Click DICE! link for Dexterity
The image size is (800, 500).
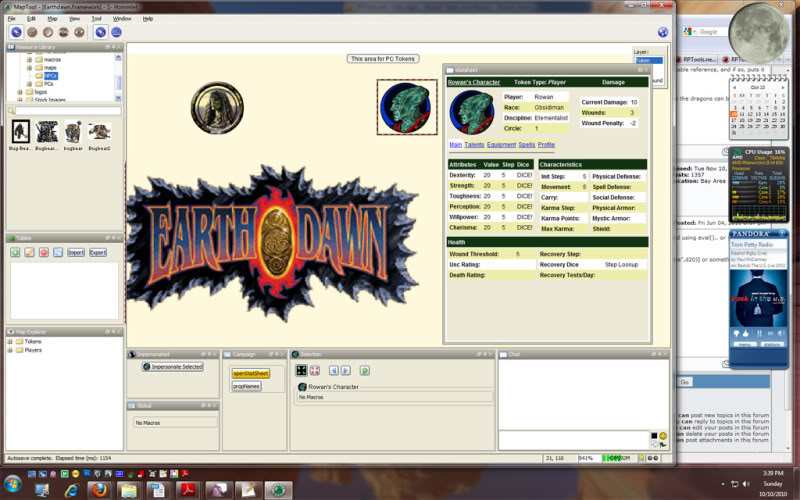(x=524, y=175)
